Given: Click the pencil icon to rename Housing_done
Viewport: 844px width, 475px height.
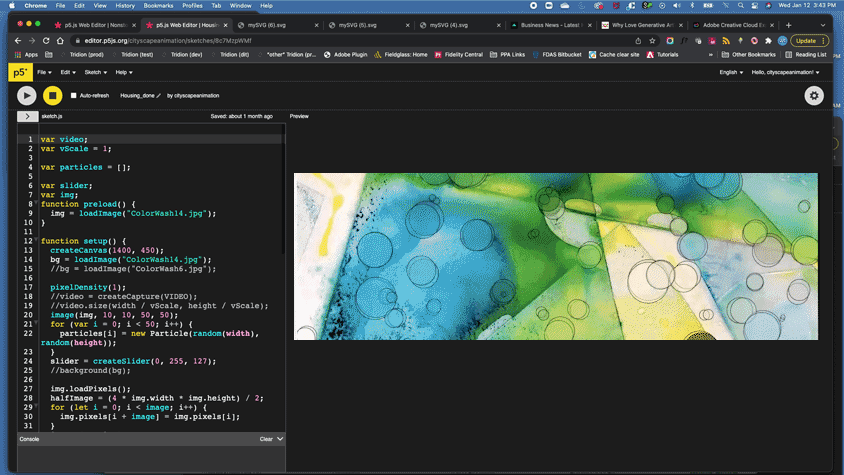Looking at the screenshot, I should coord(158,96).
